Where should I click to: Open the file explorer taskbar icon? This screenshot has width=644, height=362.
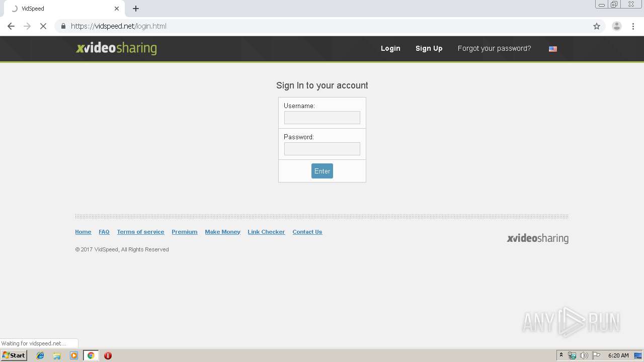[57, 355]
